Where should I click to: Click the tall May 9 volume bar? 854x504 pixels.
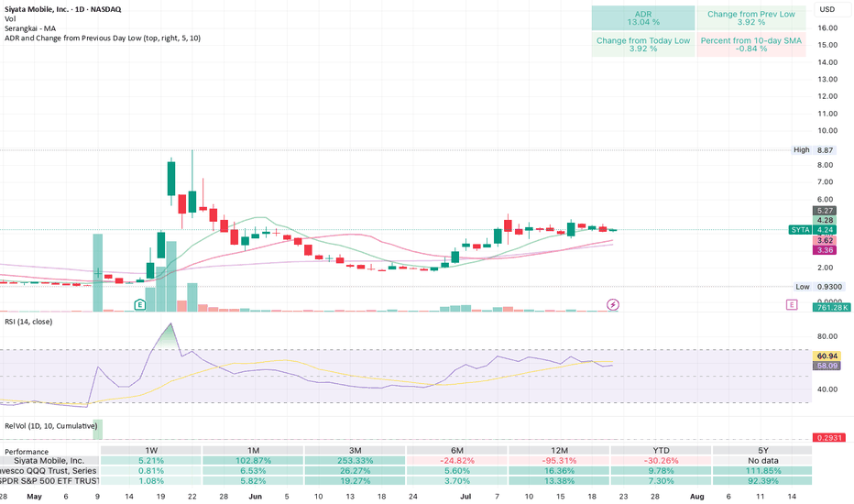pyautogui.click(x=97, y=272)
